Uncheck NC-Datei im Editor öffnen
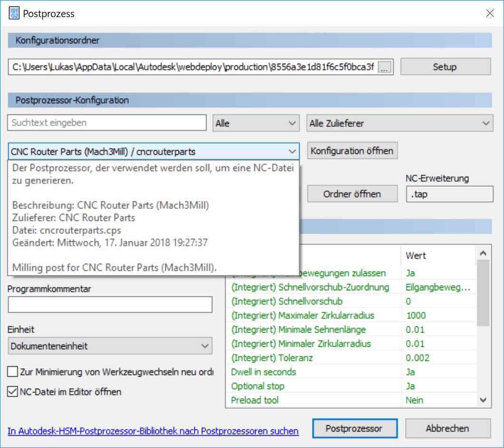The width and height of the screenshot is (504, 448). [x=12, y=392]
